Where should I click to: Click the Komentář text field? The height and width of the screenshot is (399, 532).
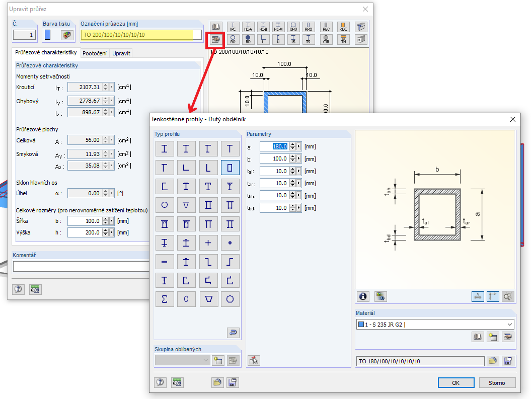[81, 266]
